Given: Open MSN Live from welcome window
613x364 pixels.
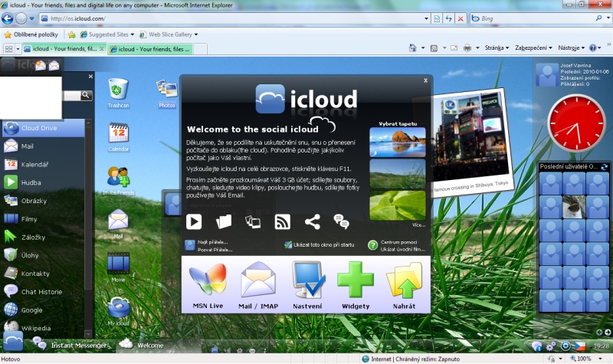Looking at the screenshot, I should (x=208, y=285).
